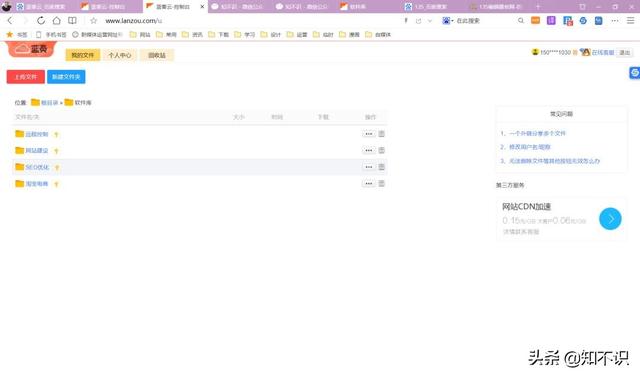This screenshot has height=377, width=640.
Task: Expand more options for 网站建设 folder
Action: click(369, 151)
